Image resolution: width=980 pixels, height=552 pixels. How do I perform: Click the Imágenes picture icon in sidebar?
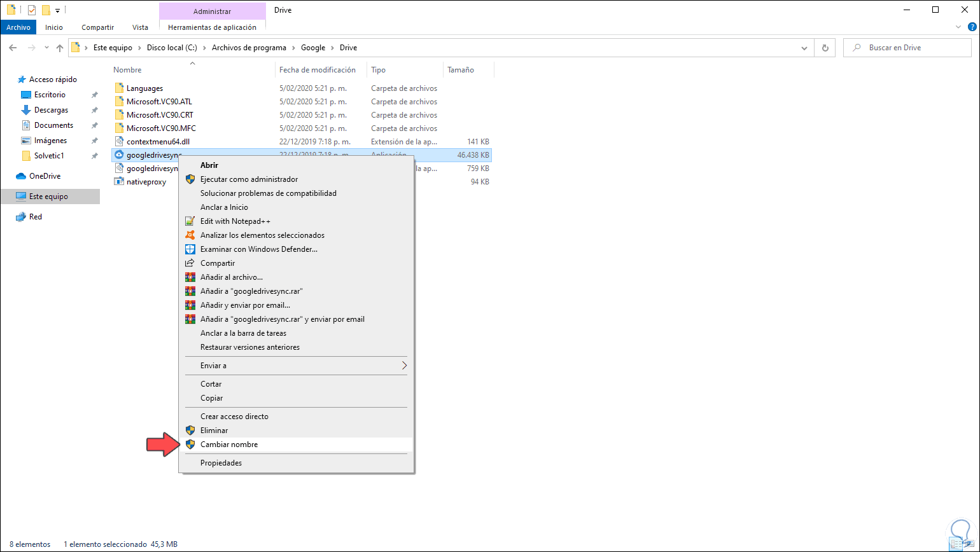point(26,141)
